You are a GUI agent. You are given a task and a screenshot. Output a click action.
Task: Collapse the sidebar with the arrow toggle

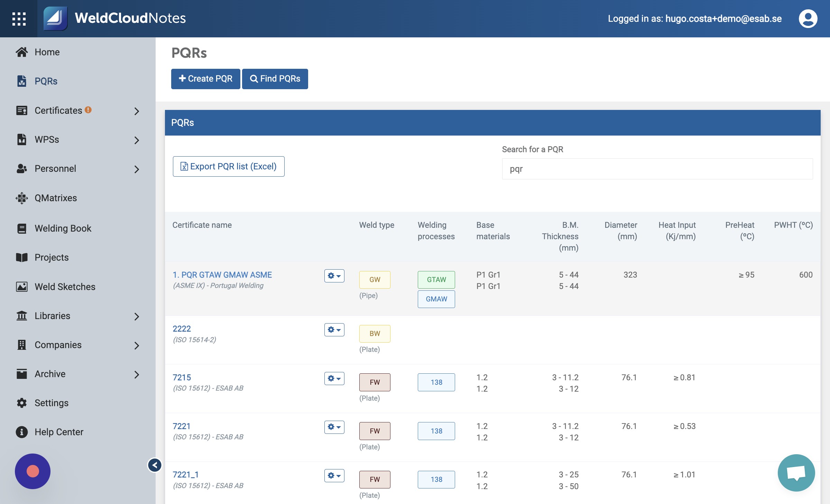[x=155, y=465]
